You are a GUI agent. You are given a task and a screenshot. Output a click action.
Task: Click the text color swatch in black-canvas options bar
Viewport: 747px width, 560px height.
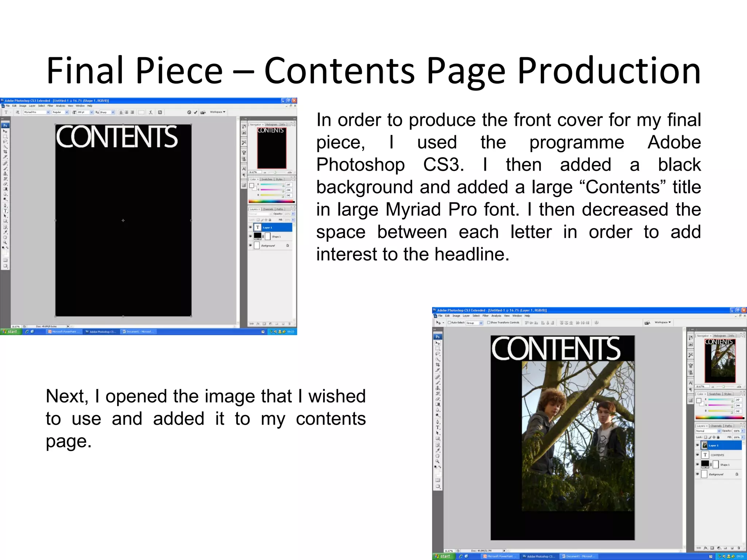click(x=141, y=112)
